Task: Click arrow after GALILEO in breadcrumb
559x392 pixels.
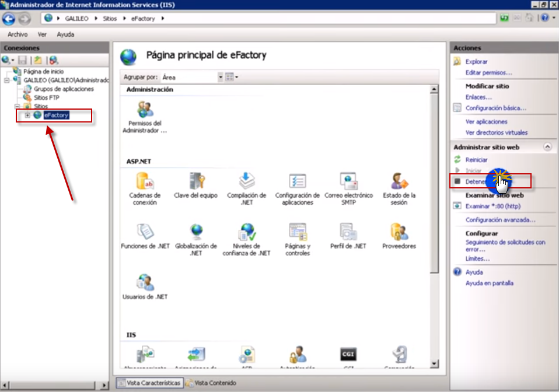Action: click(96, 19)
